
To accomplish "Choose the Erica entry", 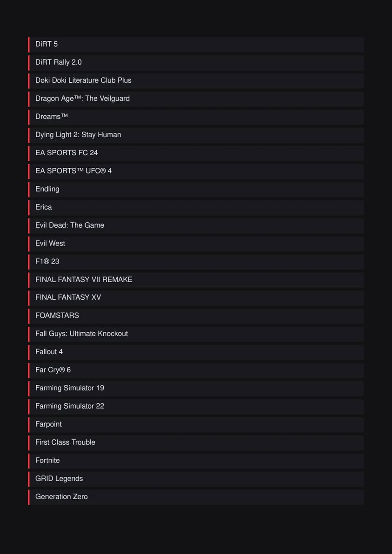I will pyautogui.click(x=196, y=207).
